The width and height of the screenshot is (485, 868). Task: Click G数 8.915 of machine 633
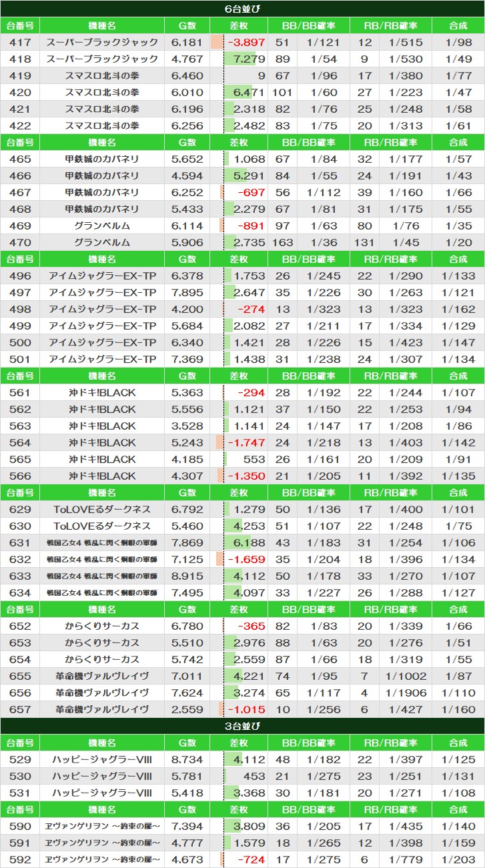coord(187,576)
